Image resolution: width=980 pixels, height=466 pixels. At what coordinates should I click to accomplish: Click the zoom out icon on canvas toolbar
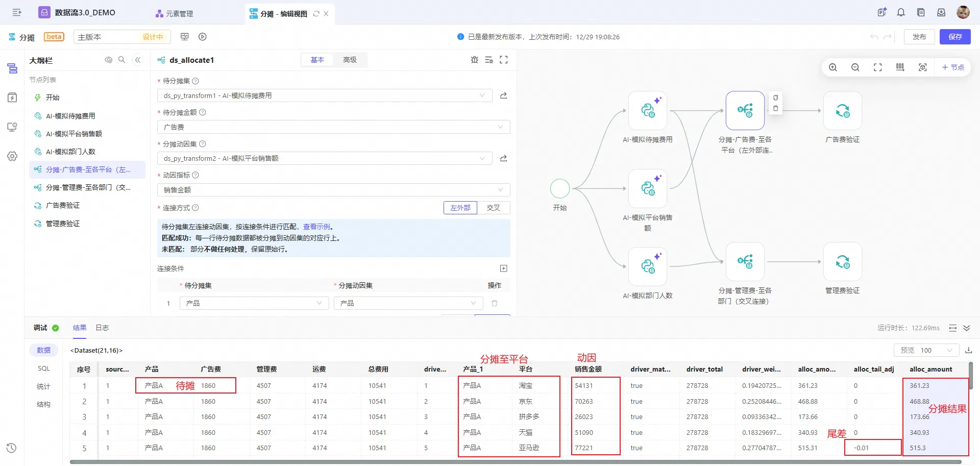(855, 67)
